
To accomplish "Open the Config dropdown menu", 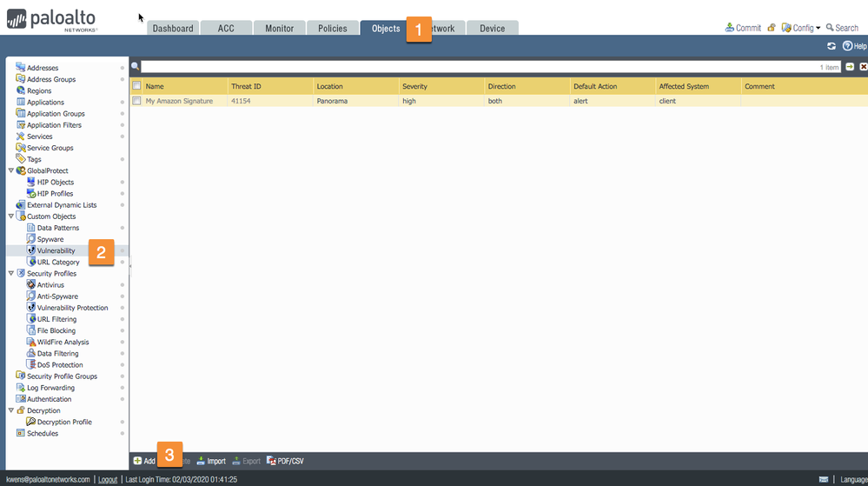I will (800, 28).
